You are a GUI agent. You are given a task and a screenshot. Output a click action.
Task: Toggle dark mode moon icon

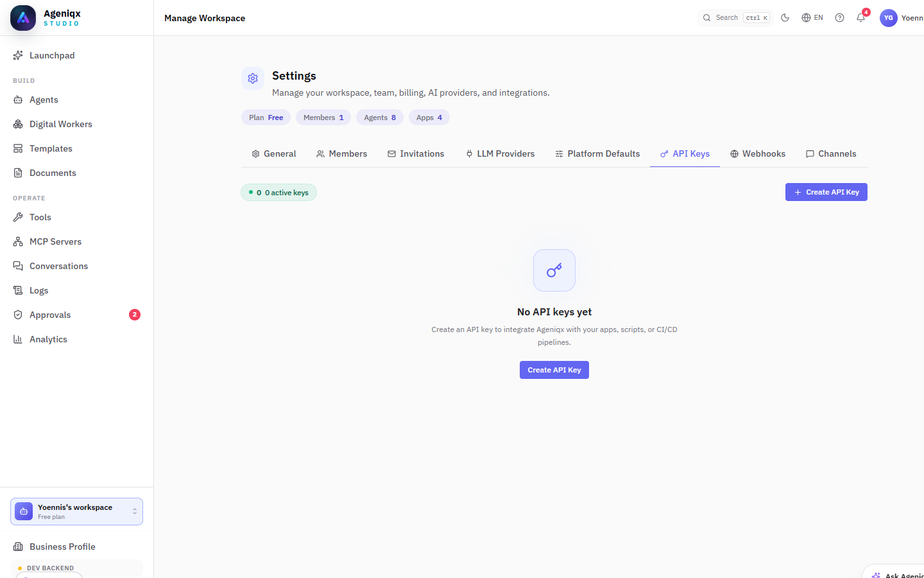point(785,18)
